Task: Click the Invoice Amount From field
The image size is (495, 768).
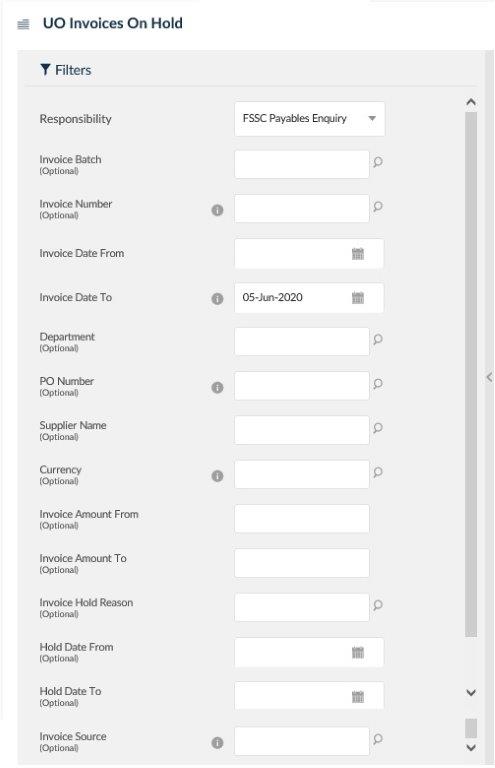Action: point(302,519)
